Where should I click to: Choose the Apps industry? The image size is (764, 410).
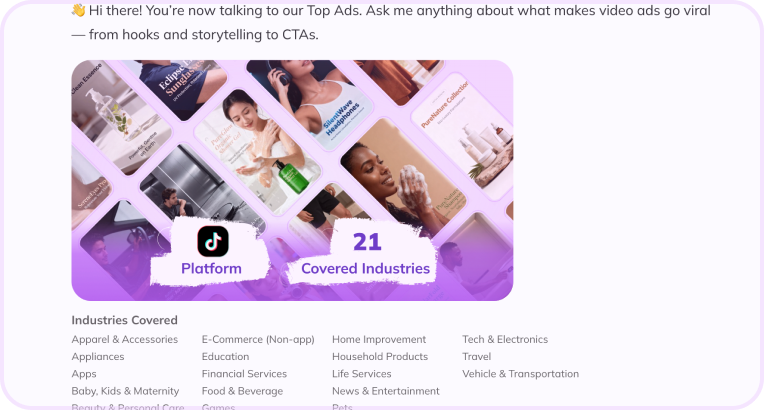coord(84,374)
